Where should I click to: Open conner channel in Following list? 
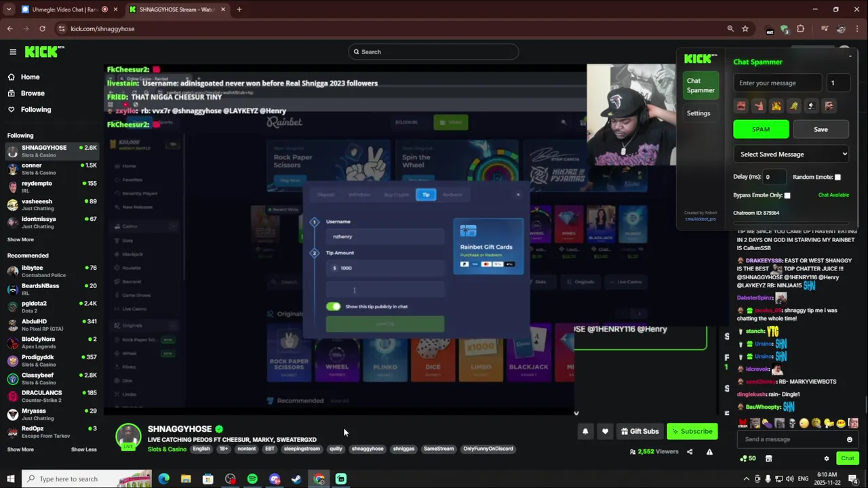coord(52,169)
